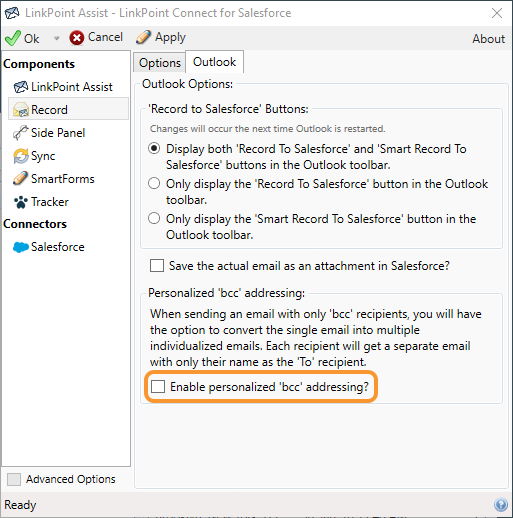Select only 'Record To Salesforce' button radio
The image size is (513, 518).
tap(154, 183)
